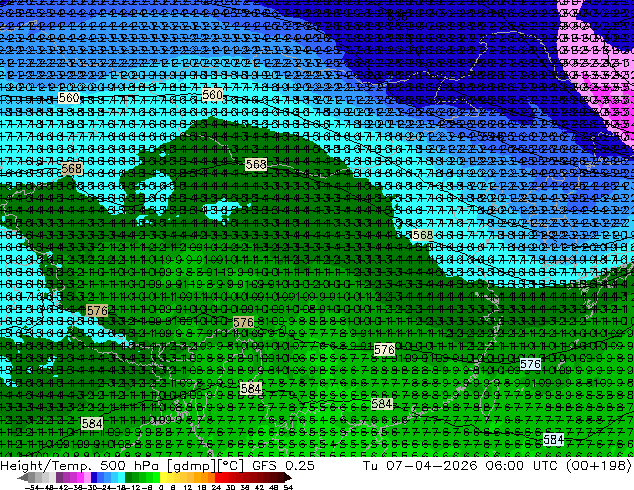Click the '0' legend value
634x490 pixels.
click(x=161, y=487)
